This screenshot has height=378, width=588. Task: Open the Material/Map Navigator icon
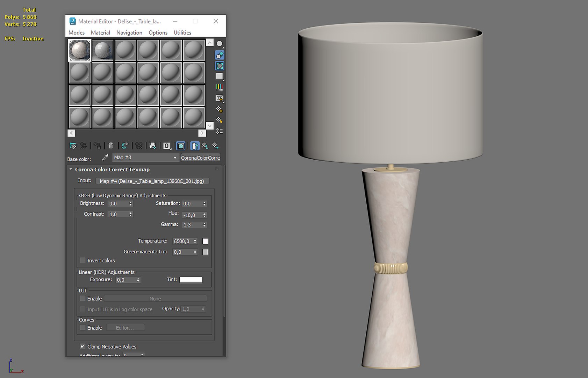tap(220, 131)
